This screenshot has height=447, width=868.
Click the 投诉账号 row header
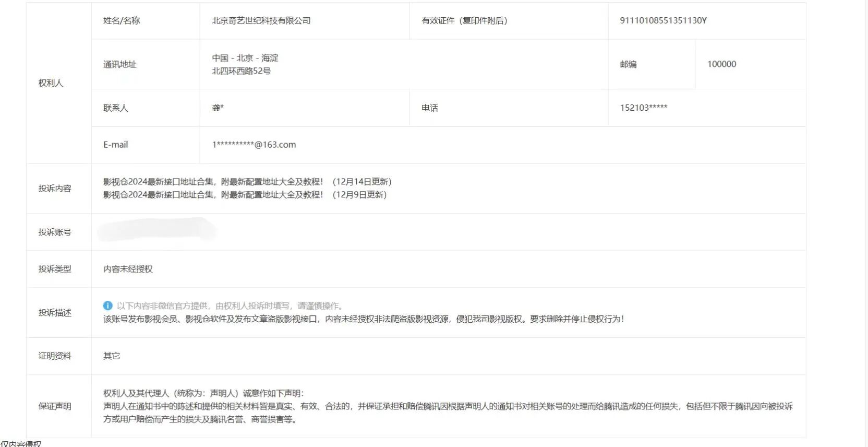click(55, 232)
